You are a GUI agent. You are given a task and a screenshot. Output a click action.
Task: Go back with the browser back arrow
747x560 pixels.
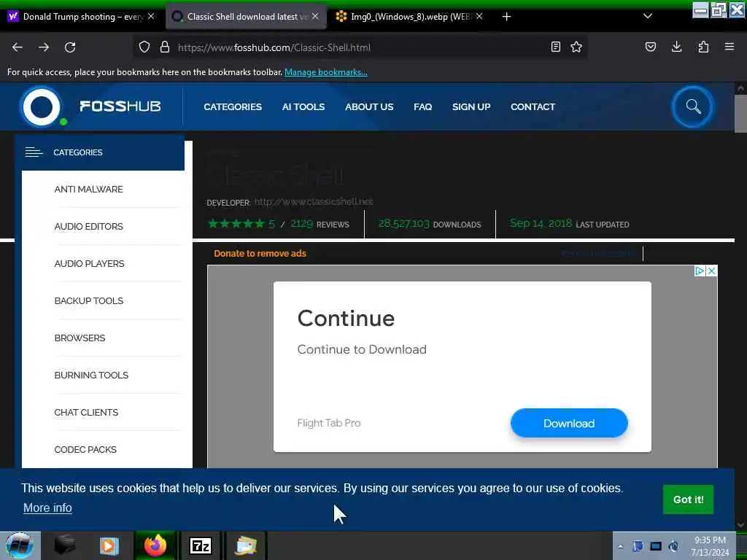click(18, 47)
